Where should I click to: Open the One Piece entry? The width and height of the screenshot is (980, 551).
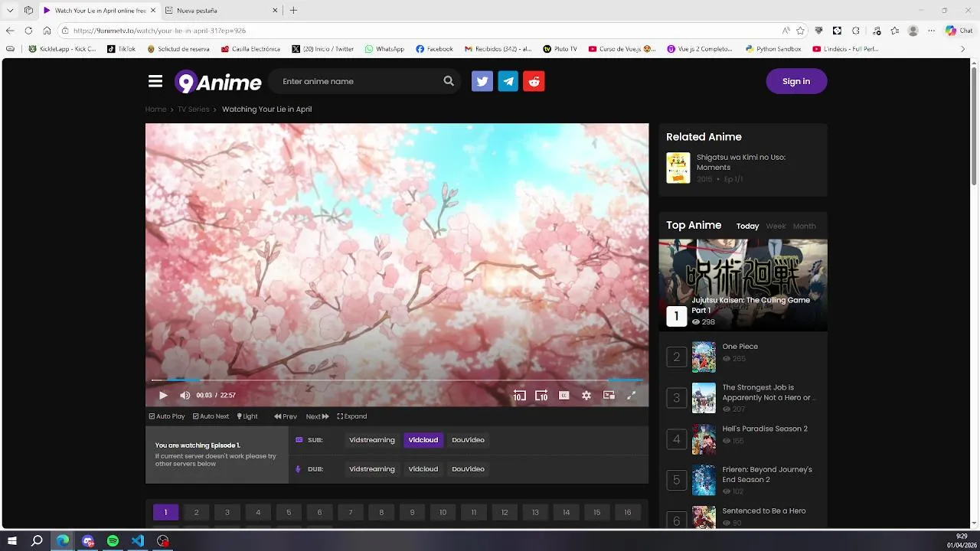(x=740, y=347)
